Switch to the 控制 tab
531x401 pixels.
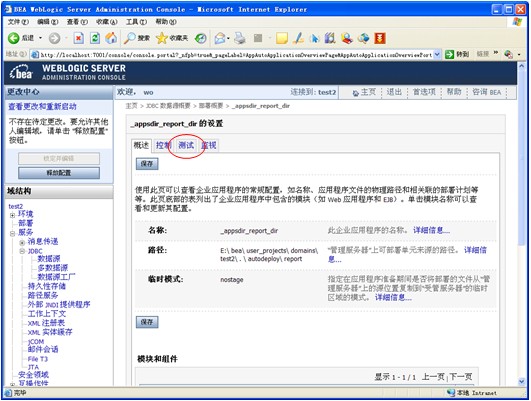(164, 145)
